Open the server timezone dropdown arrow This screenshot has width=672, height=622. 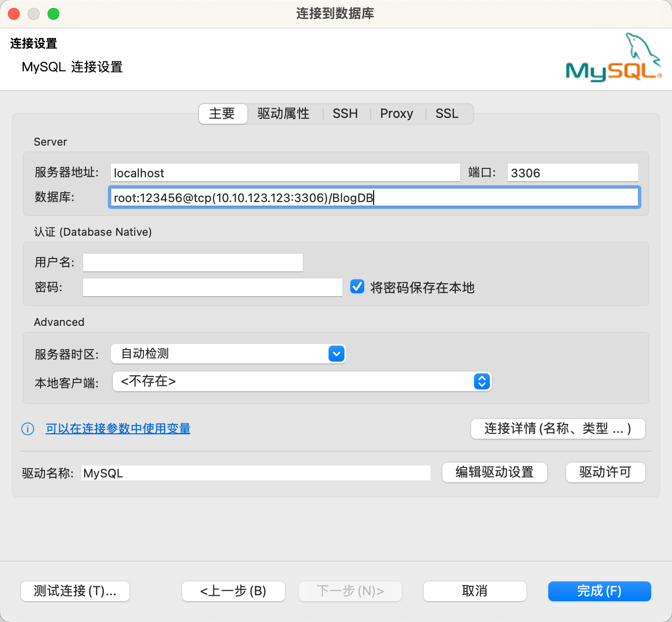[x=336, y=354]
